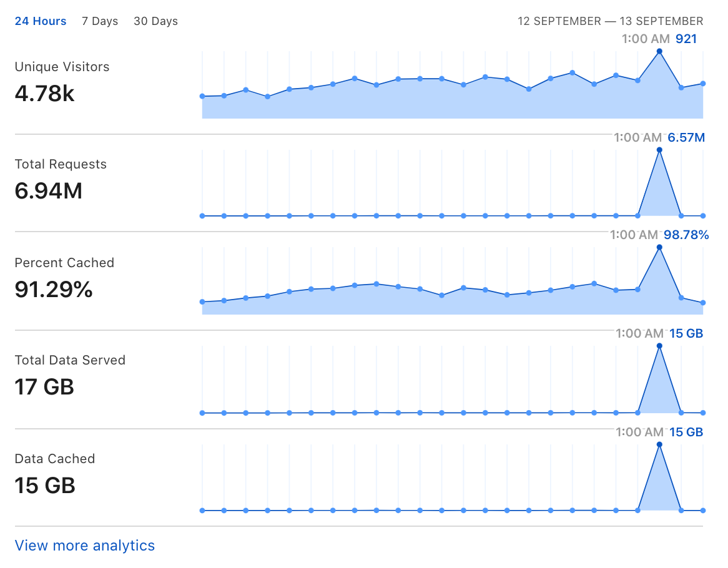Image resolution: width=728 pixels, height=568 pixels.
Task: Click the 98.78% peak point on Percent Cached chart
Action: (x=659, y=247)
